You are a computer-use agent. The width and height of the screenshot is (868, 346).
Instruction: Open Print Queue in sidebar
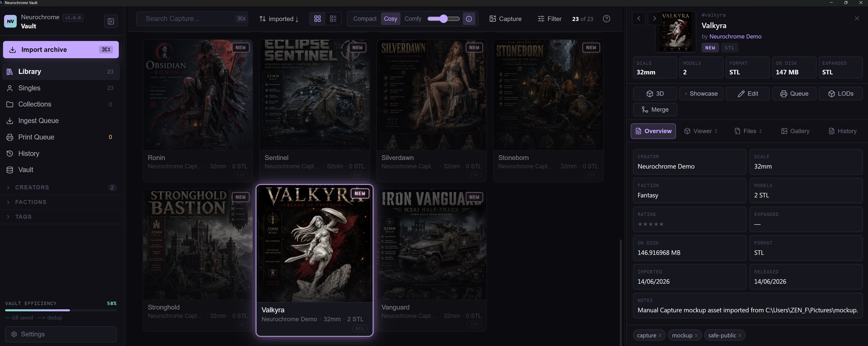[x=61, y=137]
